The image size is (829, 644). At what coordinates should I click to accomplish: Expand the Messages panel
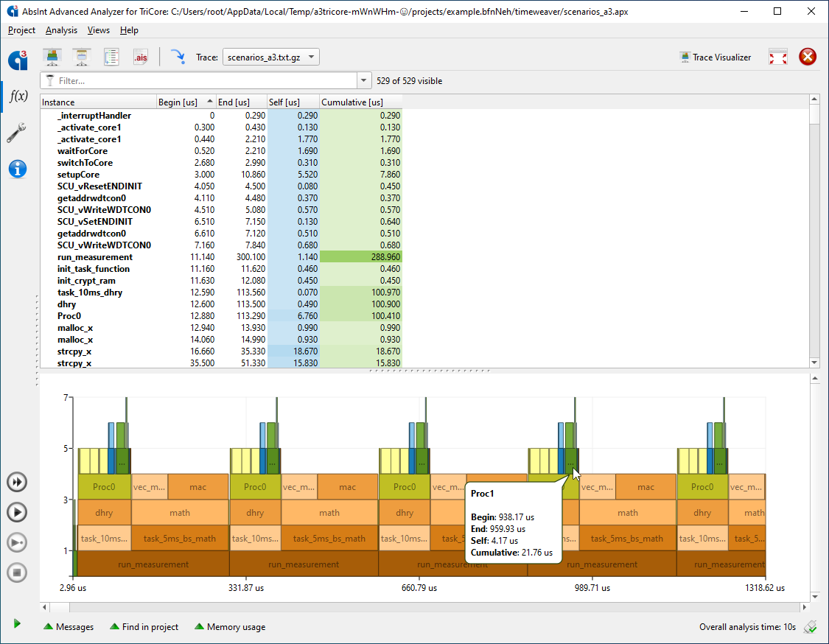69,627
